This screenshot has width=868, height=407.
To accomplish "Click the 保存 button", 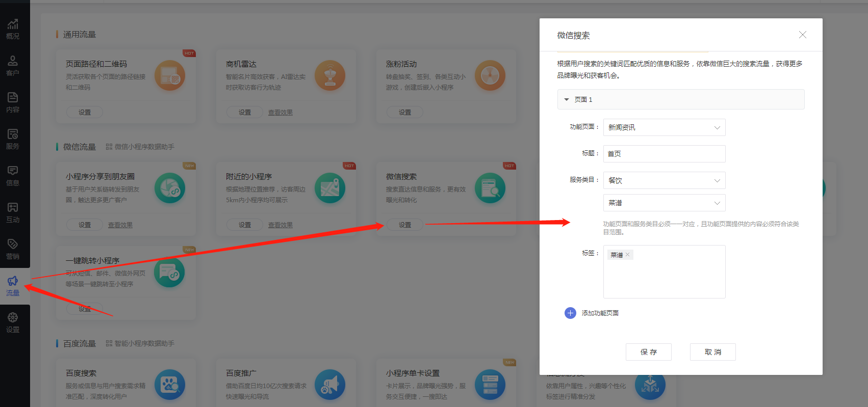I will 649,352.
